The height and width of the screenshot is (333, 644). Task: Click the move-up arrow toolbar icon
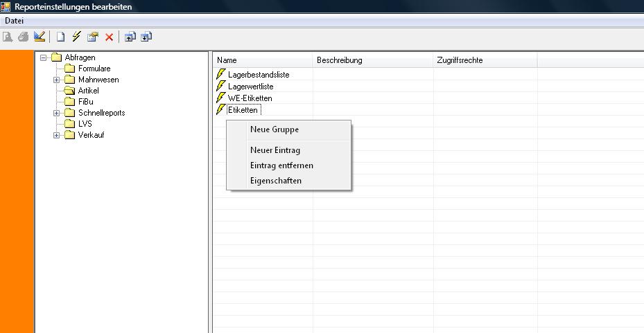tap(130, 37)
